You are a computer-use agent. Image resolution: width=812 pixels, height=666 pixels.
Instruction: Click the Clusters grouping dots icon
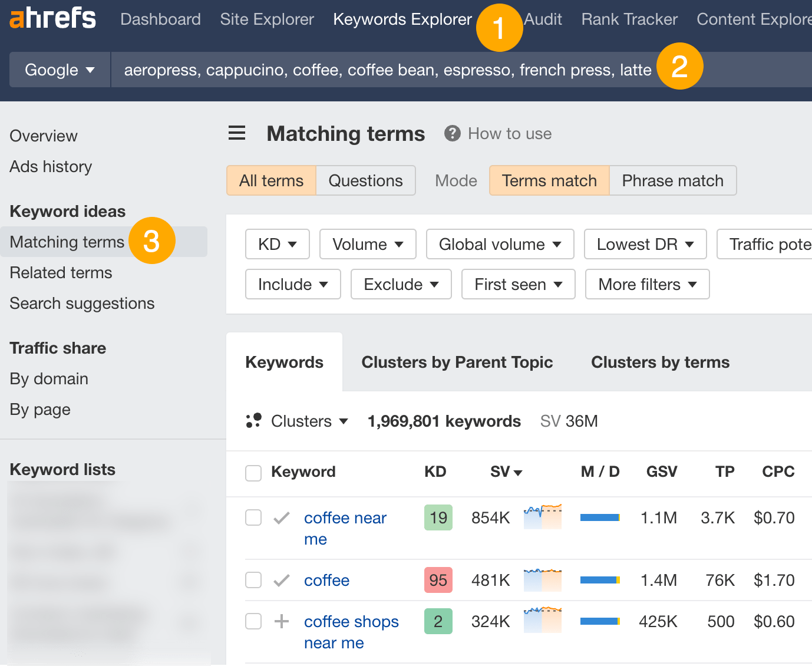tap(255, 421)
